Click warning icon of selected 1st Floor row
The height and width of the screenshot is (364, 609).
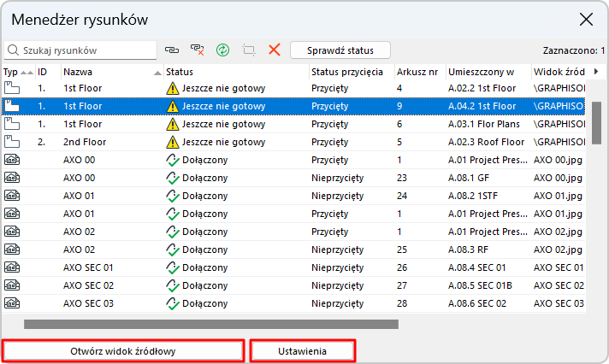(x=172, y=106)
